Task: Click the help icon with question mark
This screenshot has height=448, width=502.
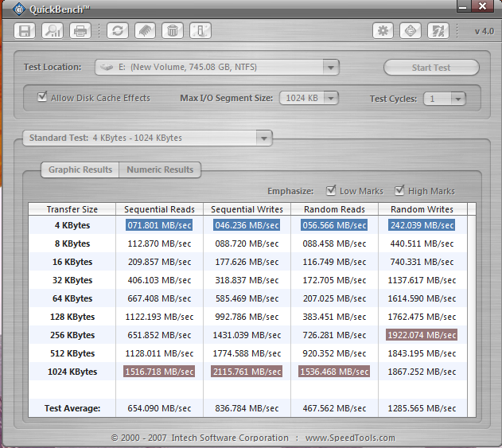Action: 438,31
